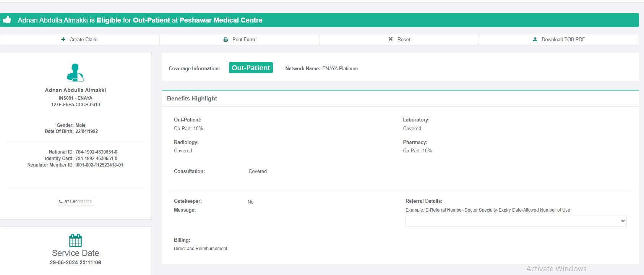Click the plus icon beside Create Claim
644x275 pixels.
(x=63, y=39)
